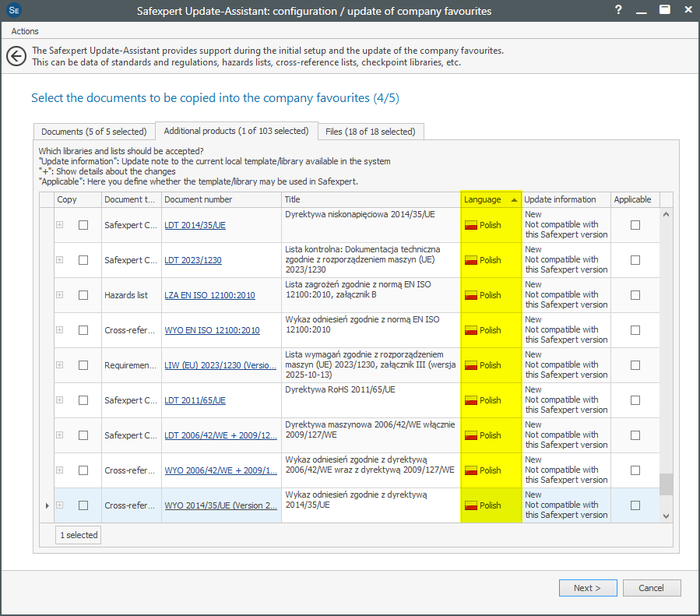The height and width of the screenshot is (616, 700).
Task: Expand details for LDT 2014/35/UE row
Action: click(59, 225)
